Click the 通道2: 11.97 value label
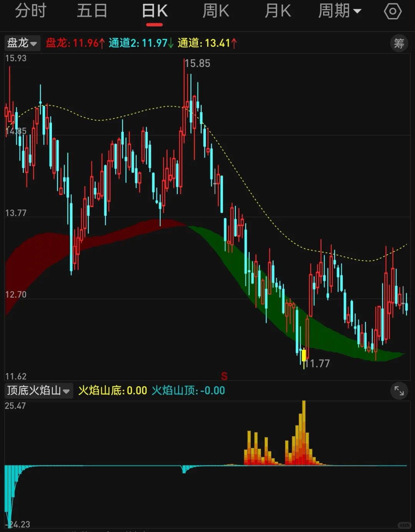Image resolution: width=415 pixels, height=532 pixels. (141, 43)
